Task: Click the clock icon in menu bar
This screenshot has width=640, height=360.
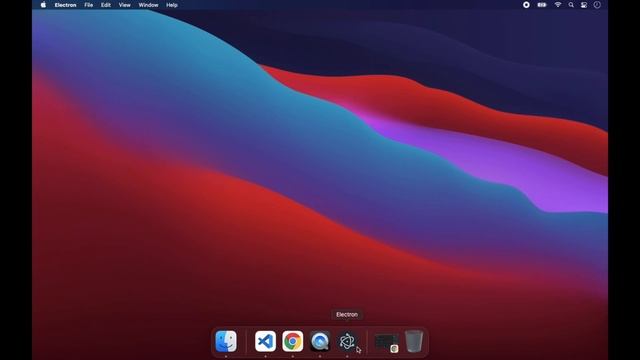Action: 597,5
